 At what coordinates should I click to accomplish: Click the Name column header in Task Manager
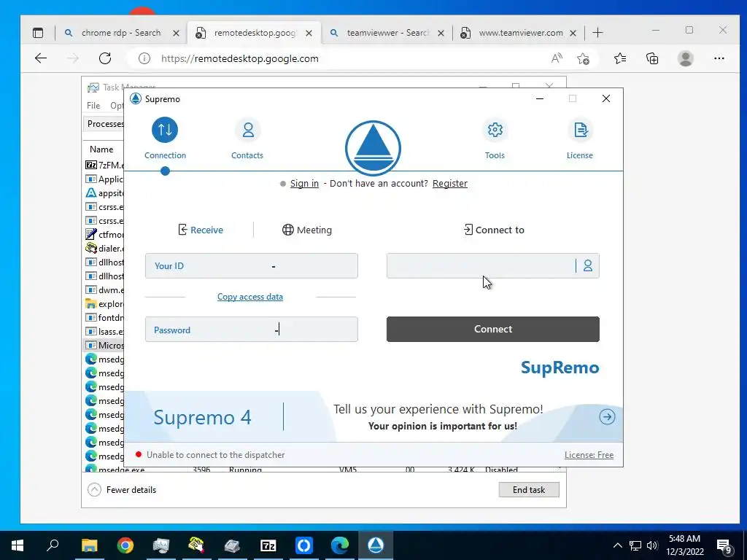101,149
